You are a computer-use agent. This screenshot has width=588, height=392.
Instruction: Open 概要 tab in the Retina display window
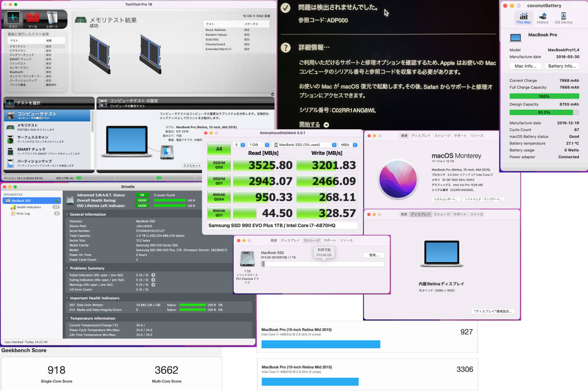(404, 214)
